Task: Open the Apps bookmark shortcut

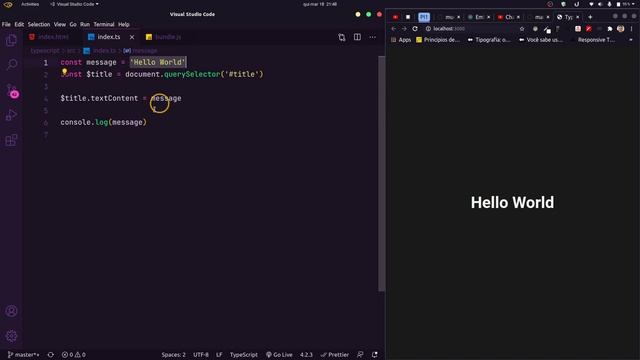Action: click(401, 40)
